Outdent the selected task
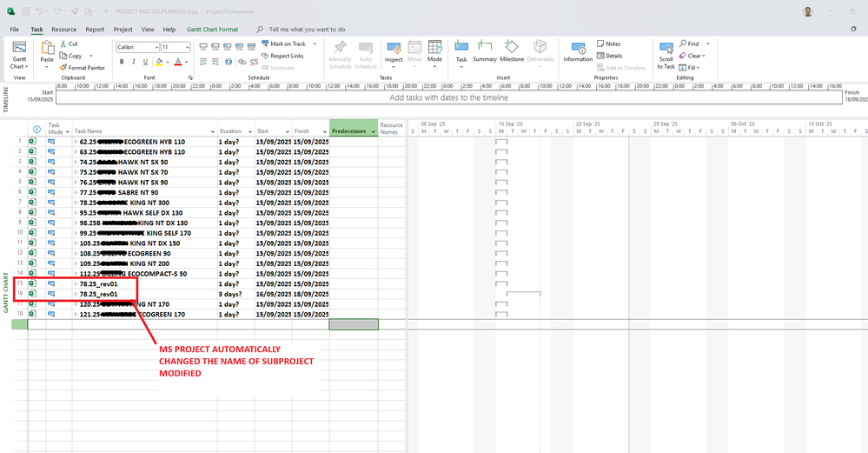 (x=203, y=62)
